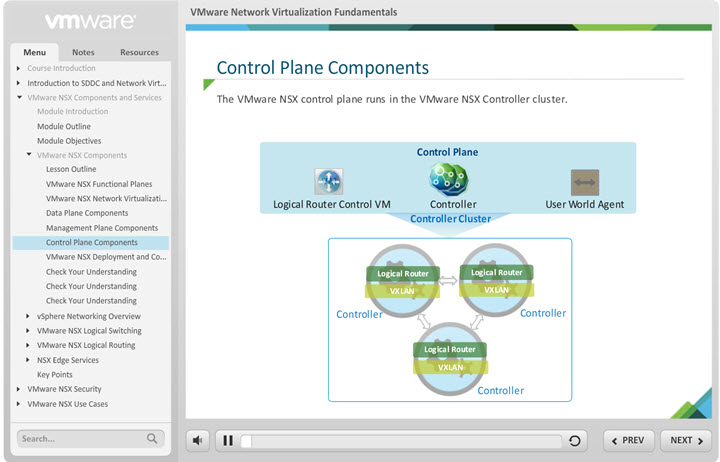
Task: Replay the slide with the circular arrow icon
Action: (x=574, y=441)
